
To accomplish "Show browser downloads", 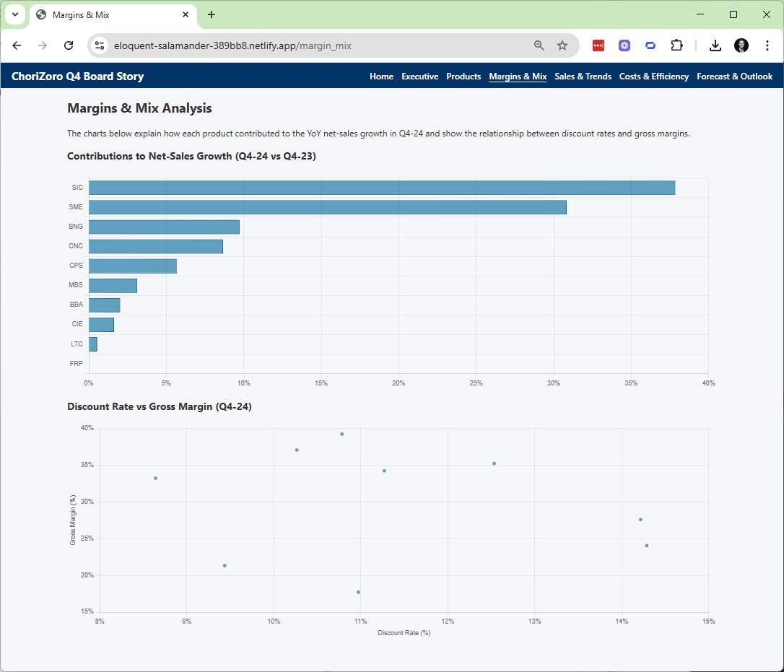I will (x=715, y=45).
